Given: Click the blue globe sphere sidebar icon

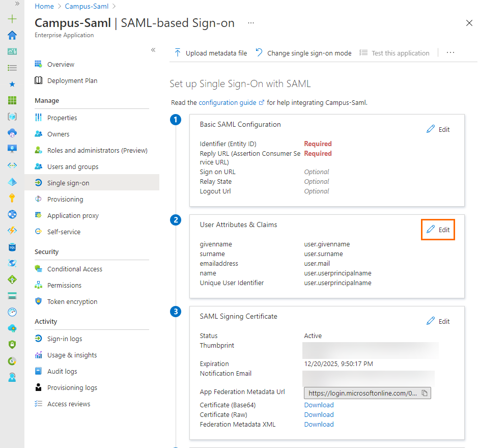Looking at the screenshot, I should click(12, 214).
